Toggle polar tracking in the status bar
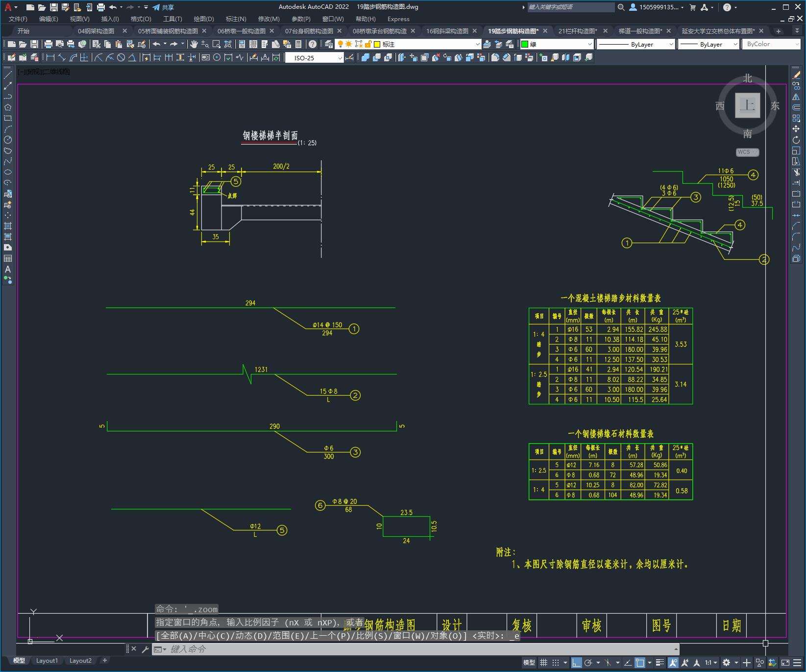806x672 pixels. click(x=588, y=663)
